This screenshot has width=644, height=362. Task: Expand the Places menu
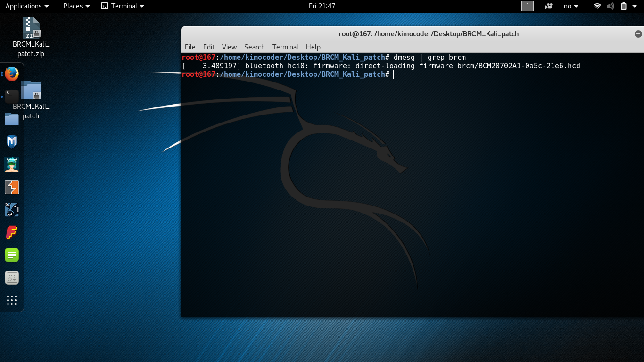pos(76,6)
